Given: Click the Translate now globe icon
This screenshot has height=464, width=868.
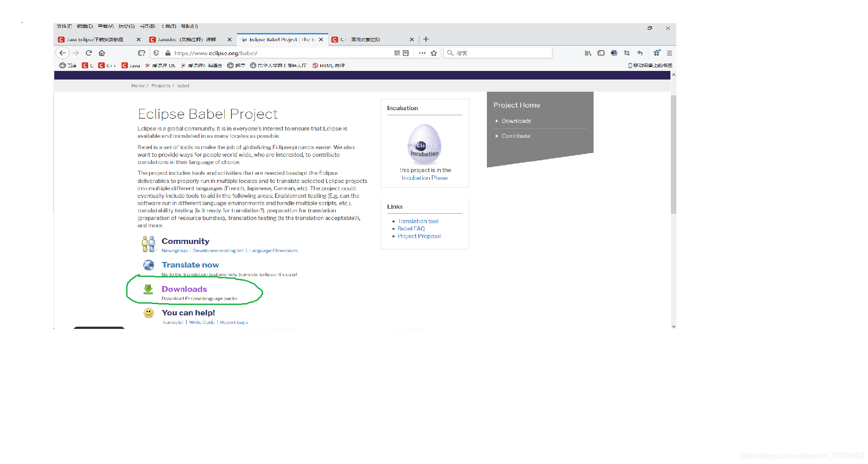Looking at the screenshot, I should (x=149, y=265).
